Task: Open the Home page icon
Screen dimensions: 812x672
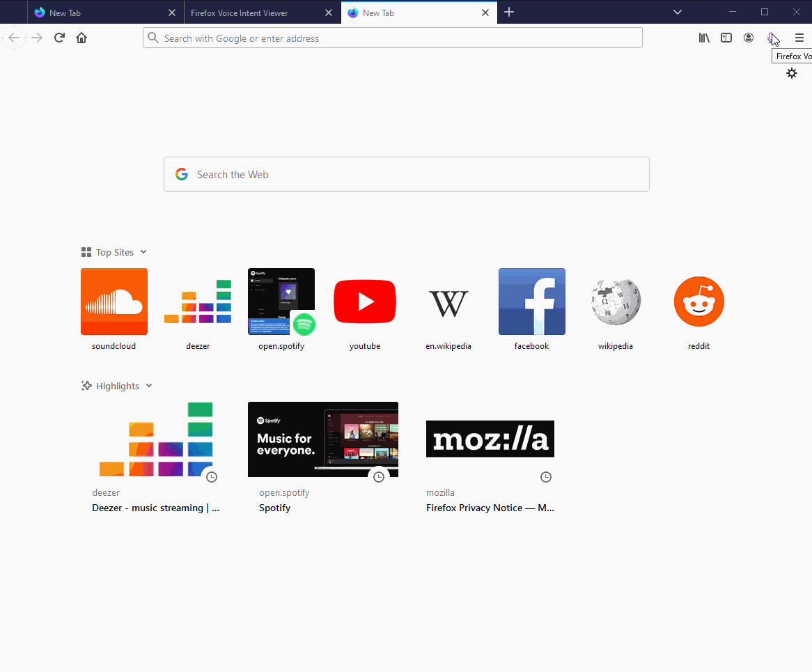Action: click(81, 38)
